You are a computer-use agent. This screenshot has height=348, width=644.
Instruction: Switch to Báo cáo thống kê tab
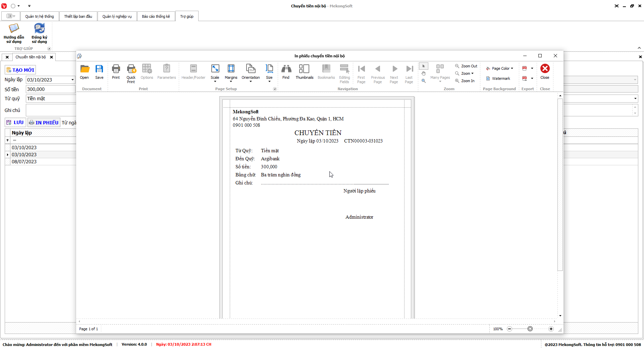[156, 16]
